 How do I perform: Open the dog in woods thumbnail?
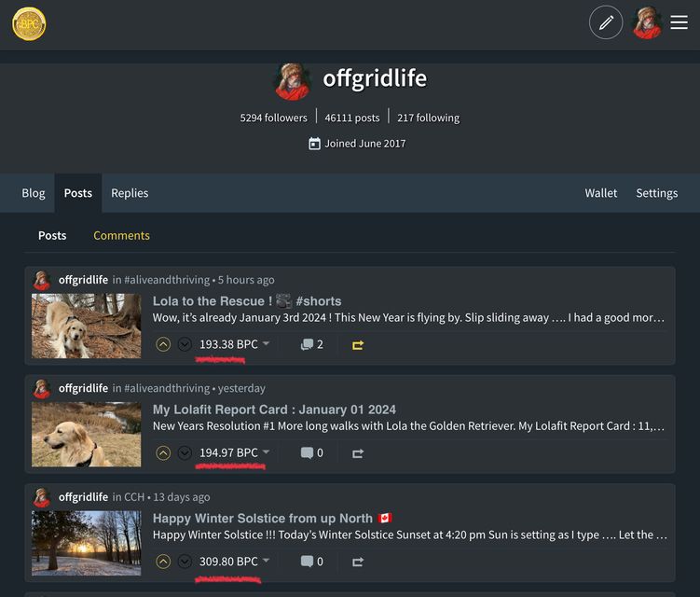pyautogui.click(x=86, y=326)
